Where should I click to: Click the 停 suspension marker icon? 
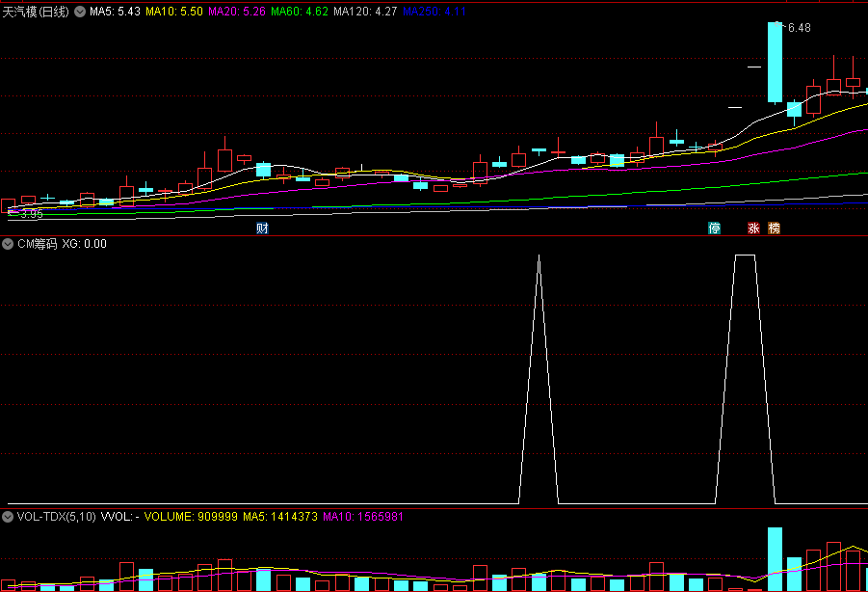pyautogui.click(x=715, y=228)
